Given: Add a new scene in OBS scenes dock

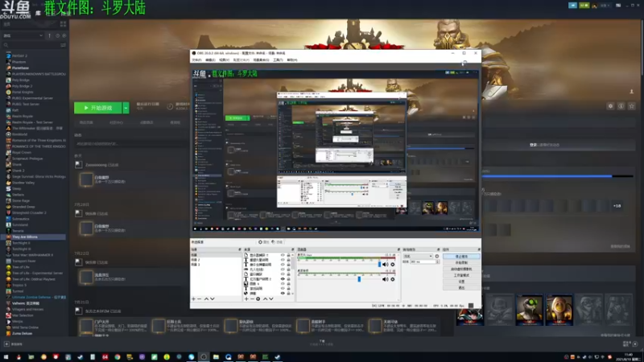Looking at the screenshot, I should coord(193,298).
